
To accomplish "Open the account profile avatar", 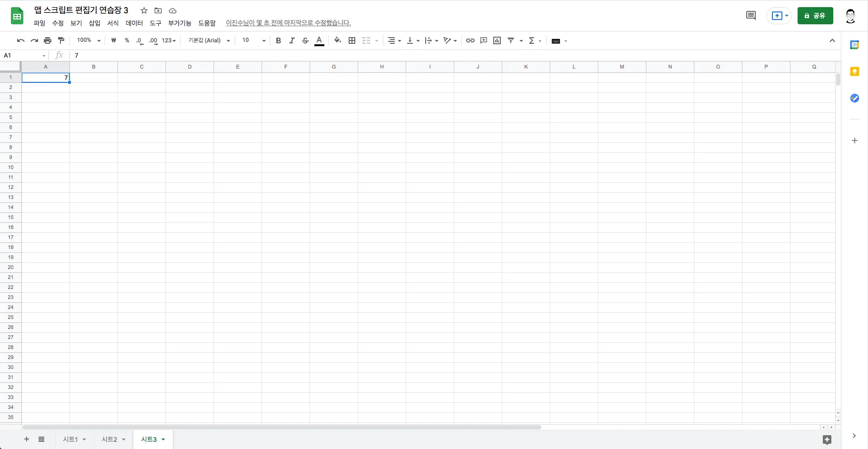I will click(850, 16).
